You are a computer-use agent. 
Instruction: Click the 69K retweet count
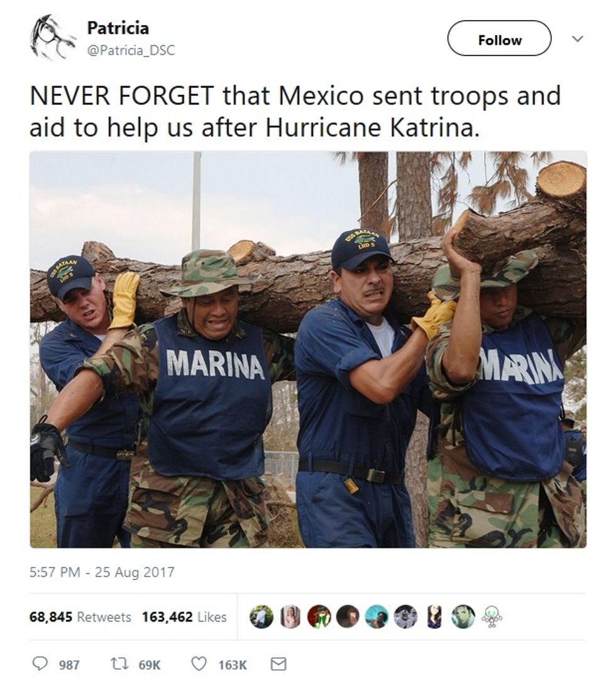150,665
